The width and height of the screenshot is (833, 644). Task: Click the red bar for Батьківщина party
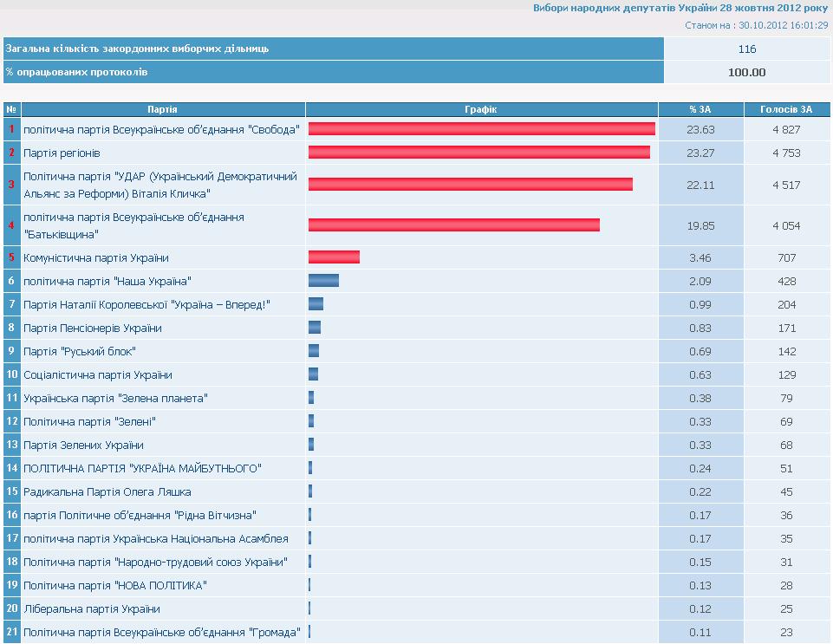453,225
